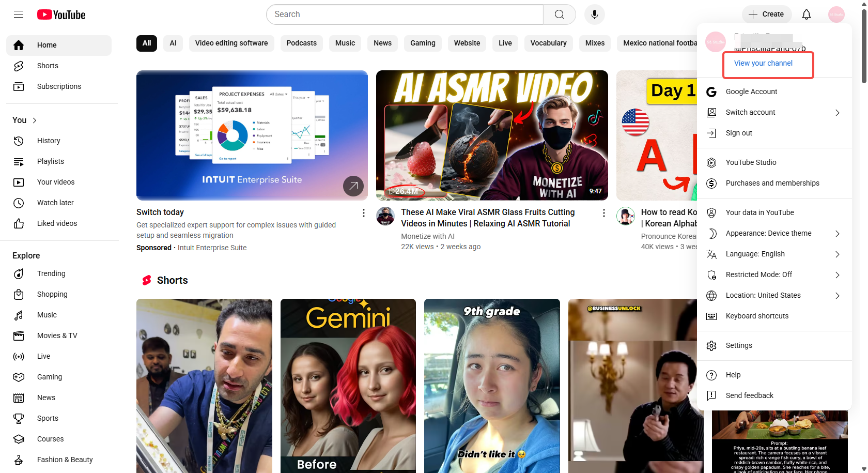
Task: Select the Vocabulary filter chip
Action: pos(549,43)
